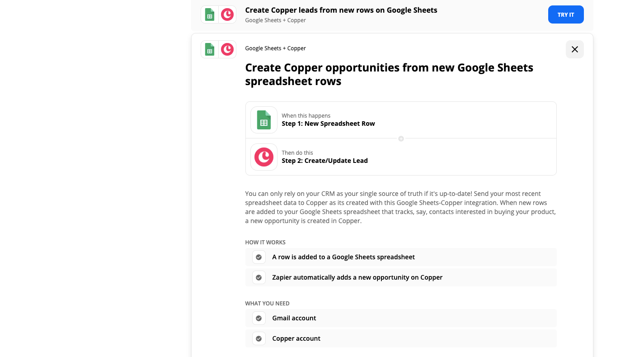644x357 pixels.
Task: Select 'Step 1: New Spreadsheet Row' text
Action: (x=328, y=124)
